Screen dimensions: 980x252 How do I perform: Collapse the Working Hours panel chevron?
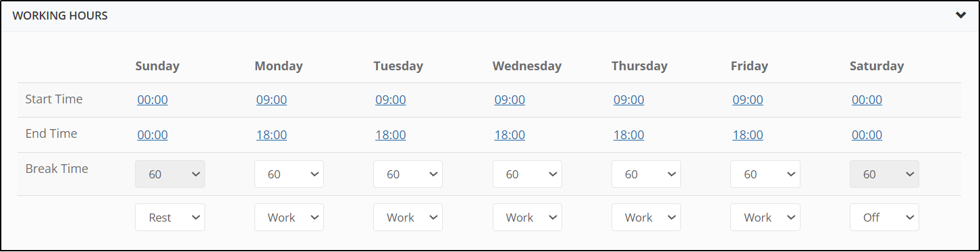(960, 16)
